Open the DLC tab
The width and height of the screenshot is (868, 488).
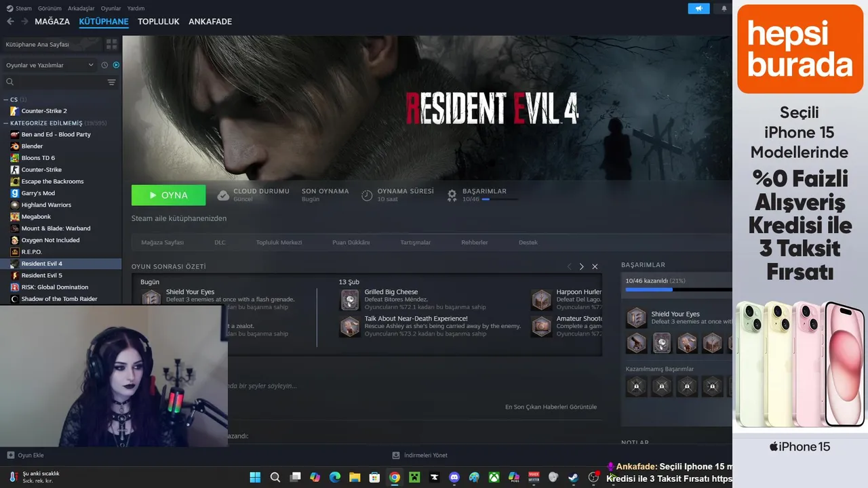pyautogui.click(x=220, y=242)
